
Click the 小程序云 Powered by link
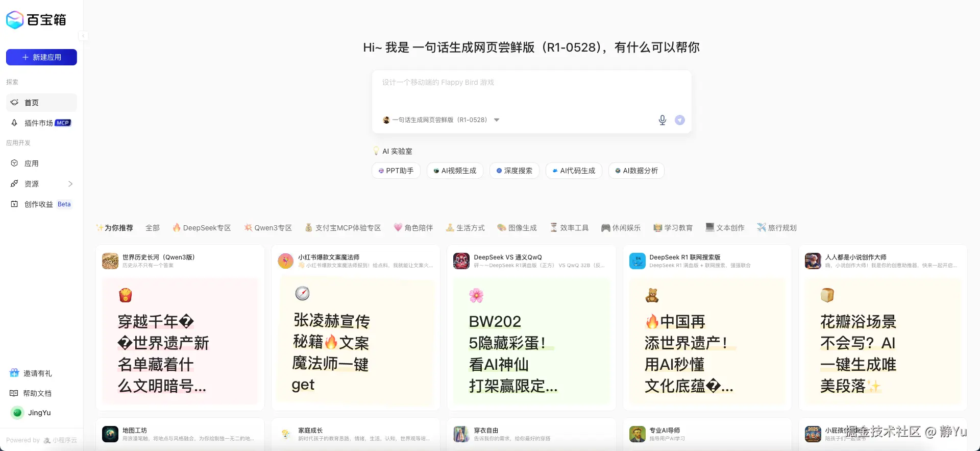pyautogui.click(x=60, y=440)
